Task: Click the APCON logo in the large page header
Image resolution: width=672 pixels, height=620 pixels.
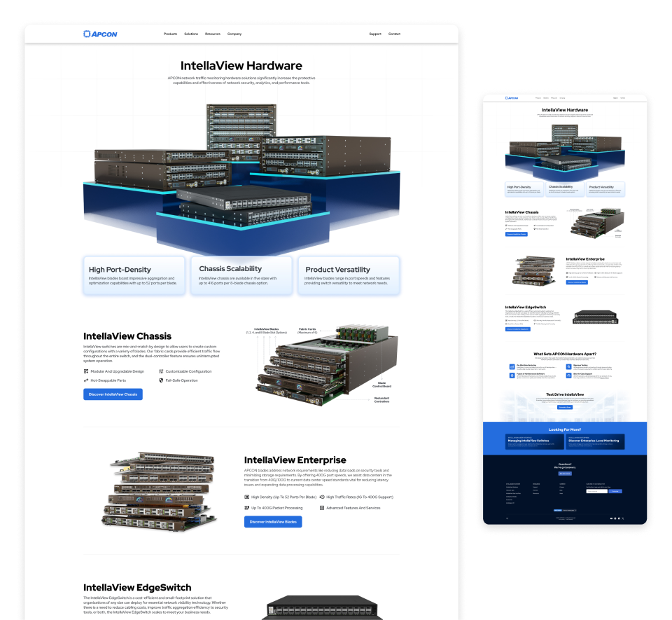Action: pos(100,34)
